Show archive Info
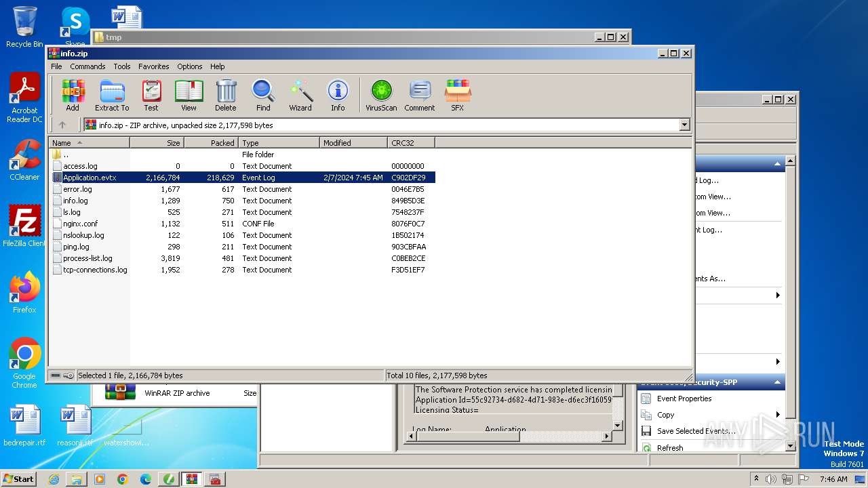This screenshot has width=868, height=488. click(x=338, y=96)
